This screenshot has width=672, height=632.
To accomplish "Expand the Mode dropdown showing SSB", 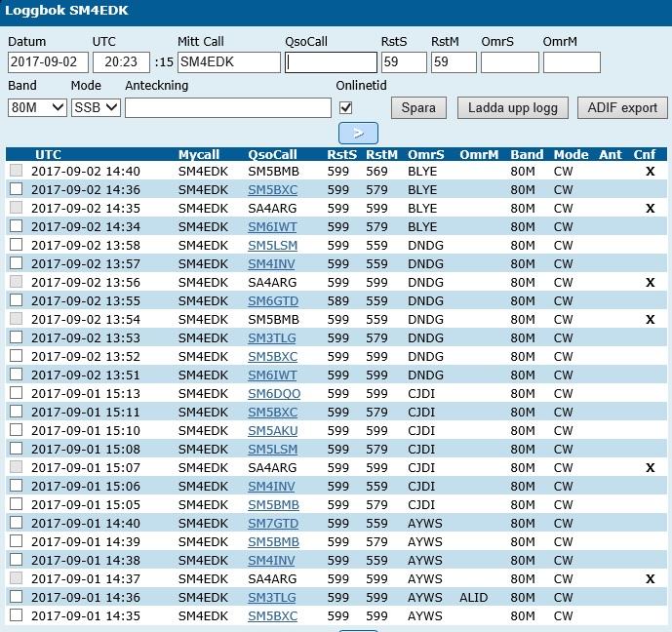I will [96, 107].
